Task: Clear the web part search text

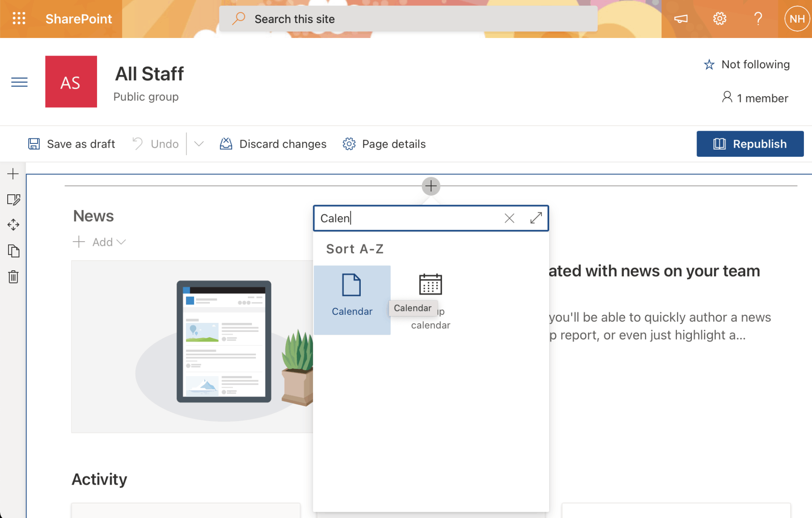Action: [509, 218]
